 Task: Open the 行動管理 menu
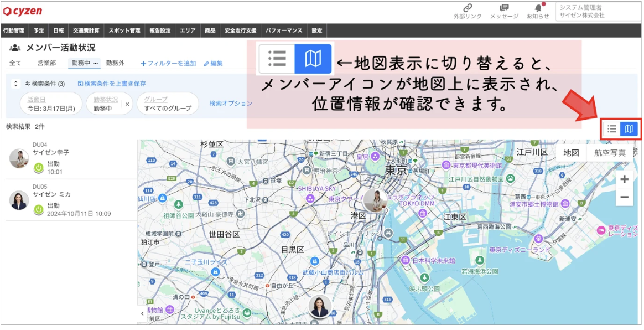click(13, 30)
